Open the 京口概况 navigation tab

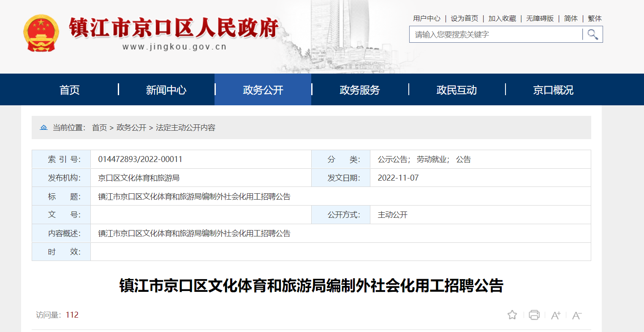coord(553,90)
